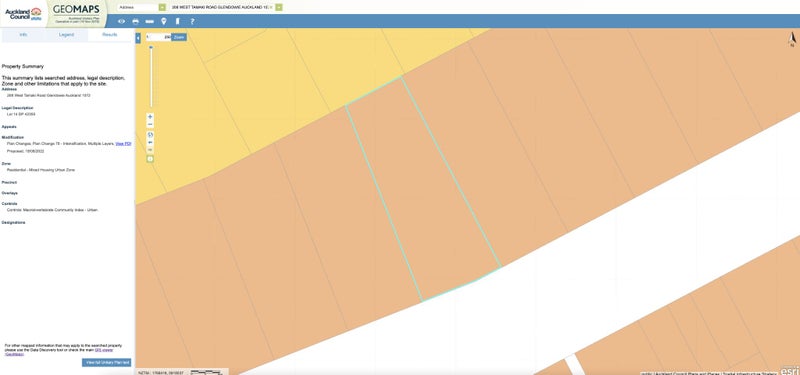Open the searched address suggestions dropdown
This screenshot has height=375, width=800.
279,7
